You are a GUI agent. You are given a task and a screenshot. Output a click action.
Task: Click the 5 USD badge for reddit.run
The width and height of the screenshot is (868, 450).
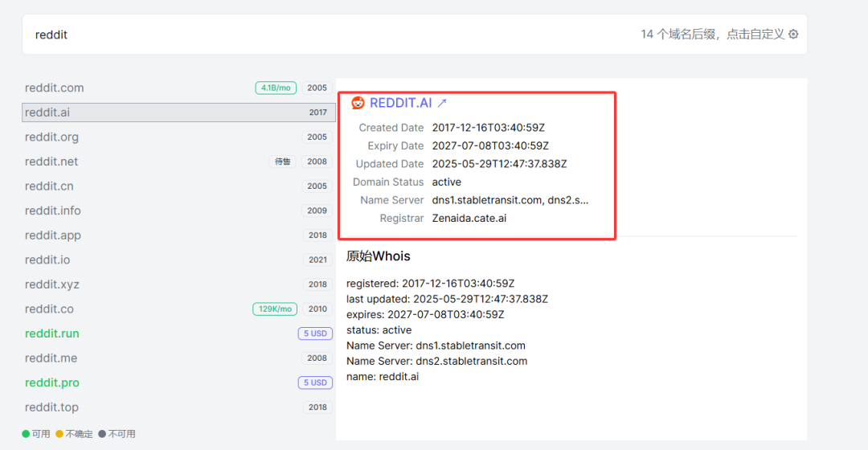point(315,333)
